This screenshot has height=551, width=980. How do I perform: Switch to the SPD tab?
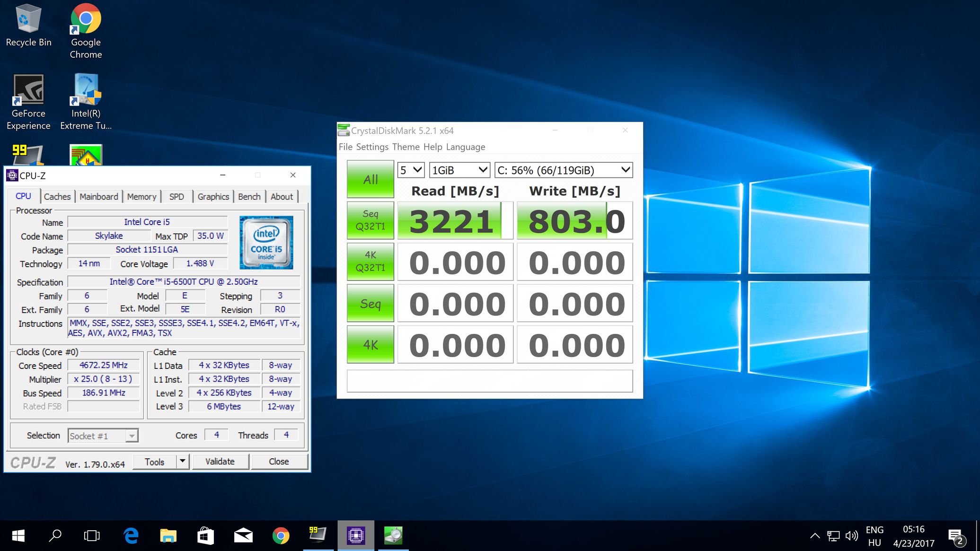click(177, 197)
